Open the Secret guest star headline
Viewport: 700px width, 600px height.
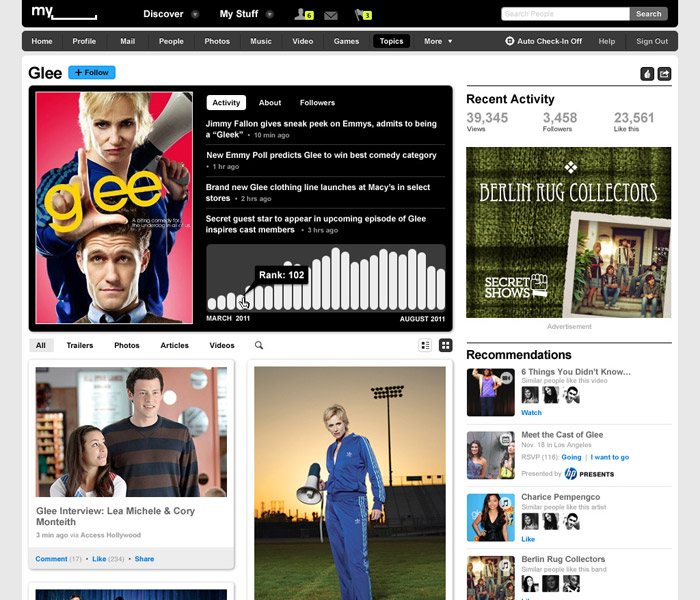(x=316, y=224)
